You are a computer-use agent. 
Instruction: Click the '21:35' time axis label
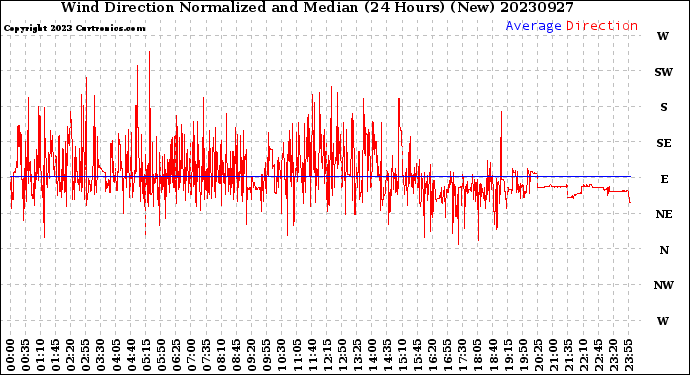tap(568, 355)
